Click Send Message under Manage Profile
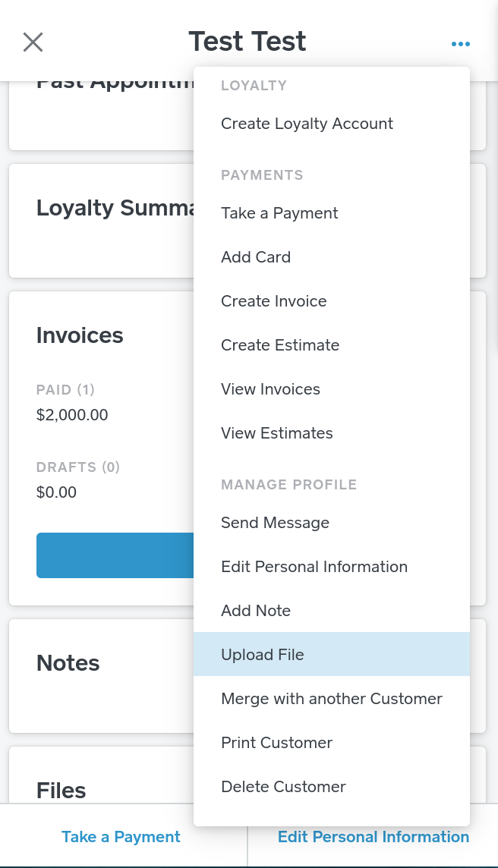 point(275,523)
